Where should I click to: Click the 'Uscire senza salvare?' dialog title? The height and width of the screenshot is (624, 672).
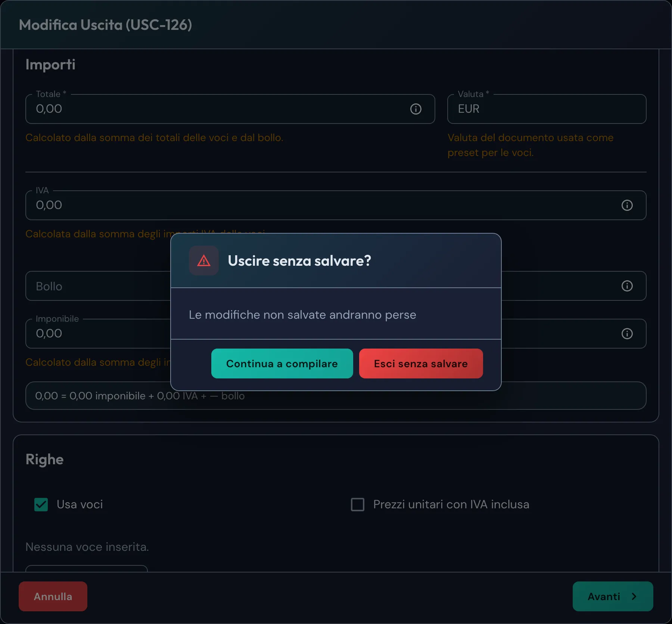[x=299, y=260]
